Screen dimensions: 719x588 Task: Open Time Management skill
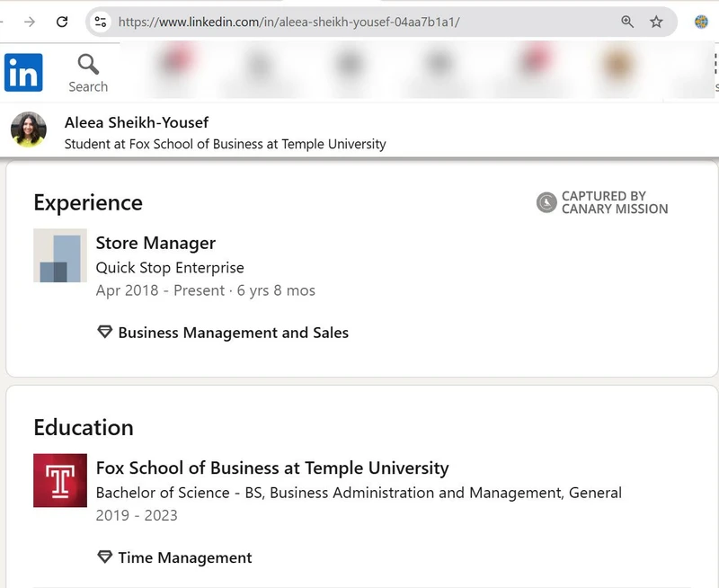click(x=185, y=557)
